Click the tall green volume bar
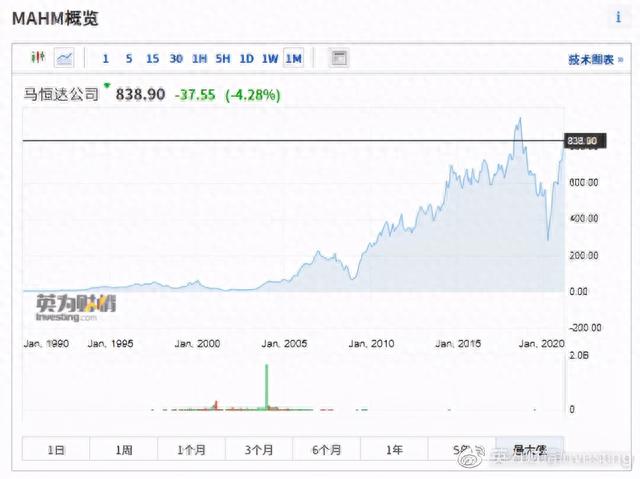The image size is (640, 479). pos(267,388)
